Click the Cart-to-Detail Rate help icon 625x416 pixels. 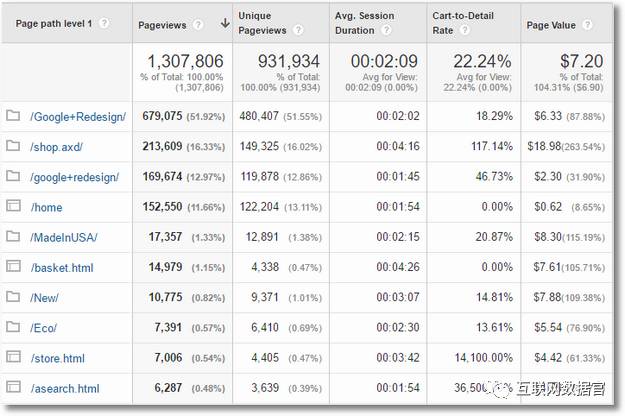(464, 30)
